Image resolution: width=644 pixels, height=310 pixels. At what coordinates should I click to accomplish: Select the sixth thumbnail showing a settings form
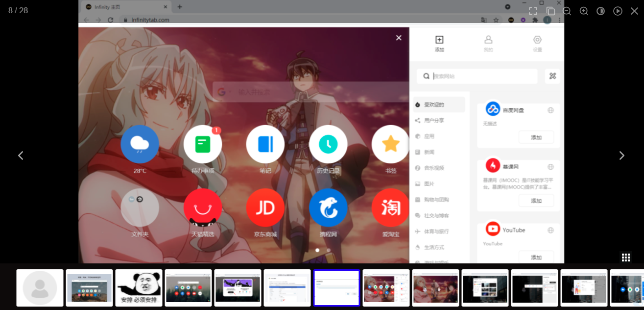[287, 288]
